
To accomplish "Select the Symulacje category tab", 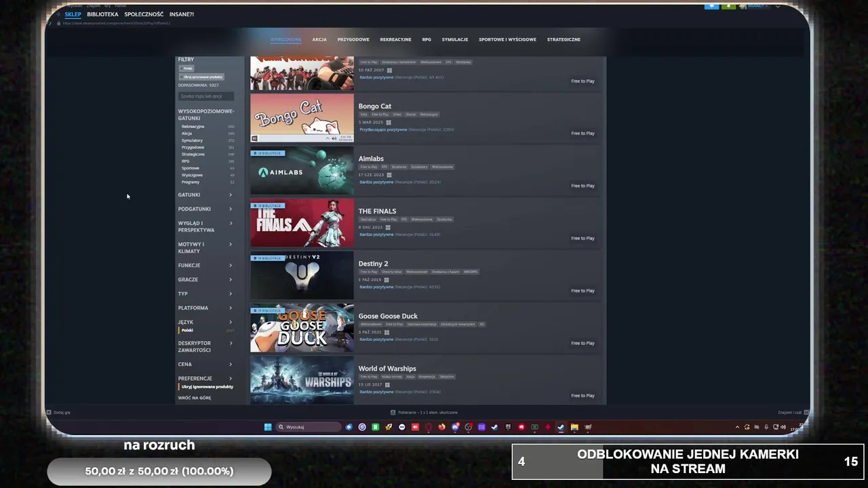I will (455, 39).
